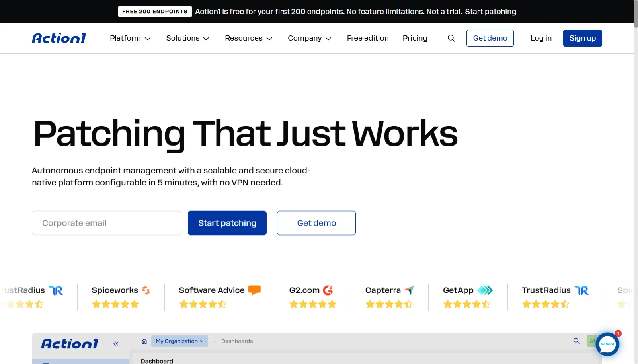Click the blue Start patching button

click(227, 223)
